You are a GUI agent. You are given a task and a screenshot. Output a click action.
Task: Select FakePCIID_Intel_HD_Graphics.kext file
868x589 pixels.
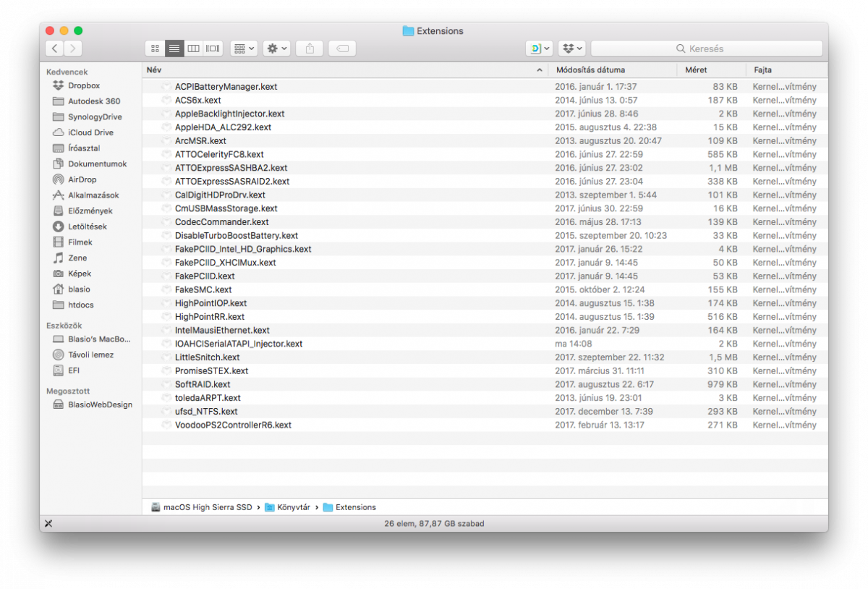485,249
